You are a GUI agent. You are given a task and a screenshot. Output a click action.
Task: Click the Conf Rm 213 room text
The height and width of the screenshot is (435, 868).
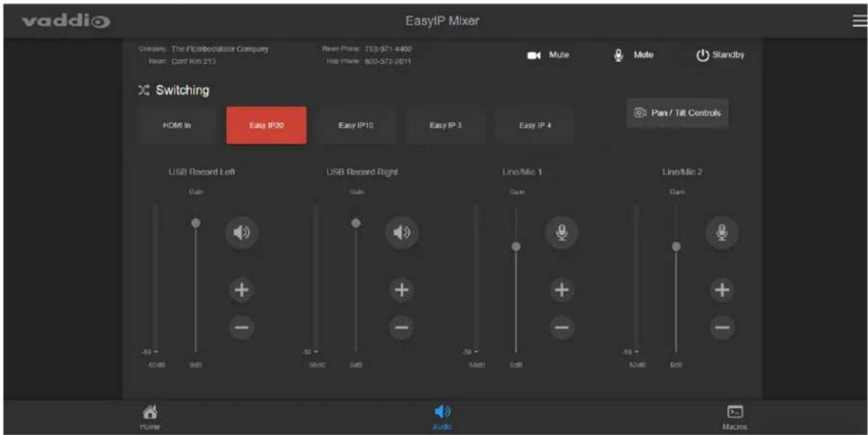click(194, 62)
